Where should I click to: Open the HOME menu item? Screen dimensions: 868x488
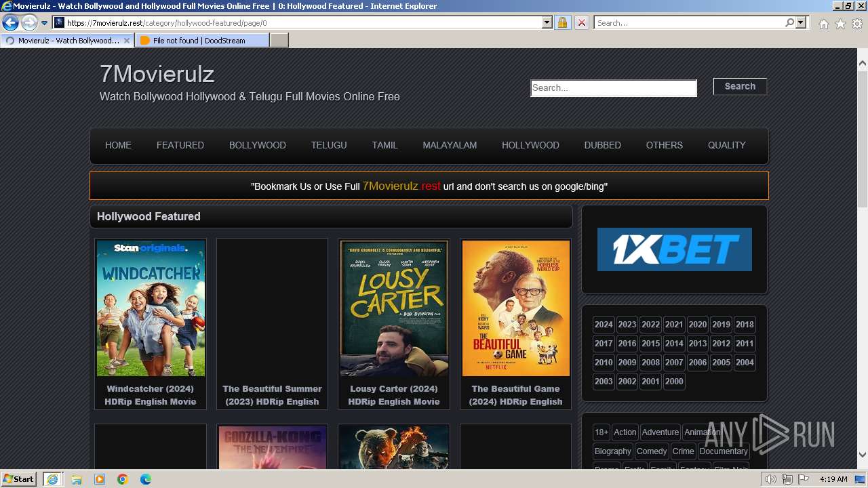(118, 145)
